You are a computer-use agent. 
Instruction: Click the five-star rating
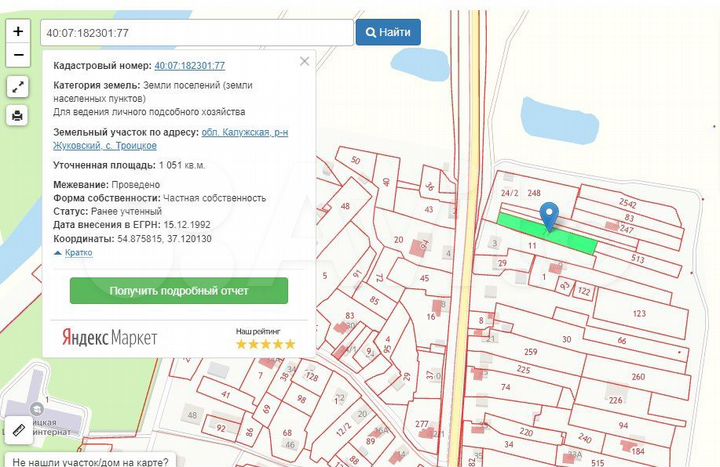coord(265,344)
